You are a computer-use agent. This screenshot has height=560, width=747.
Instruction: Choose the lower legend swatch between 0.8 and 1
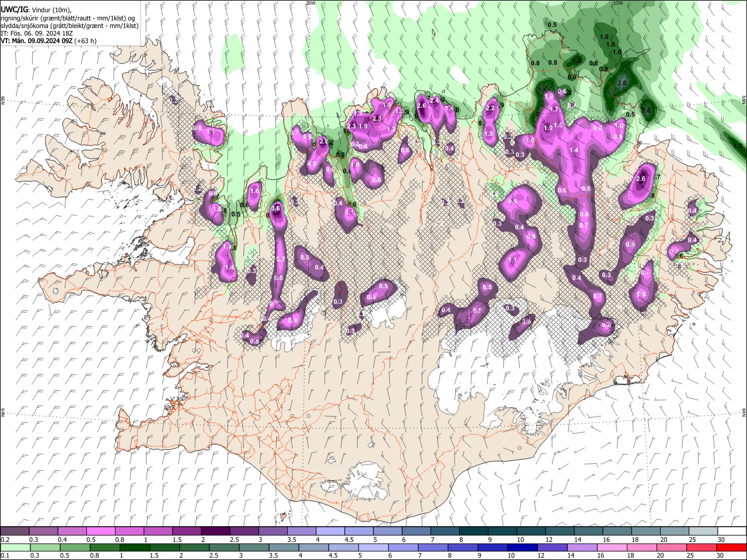[104, 547]
